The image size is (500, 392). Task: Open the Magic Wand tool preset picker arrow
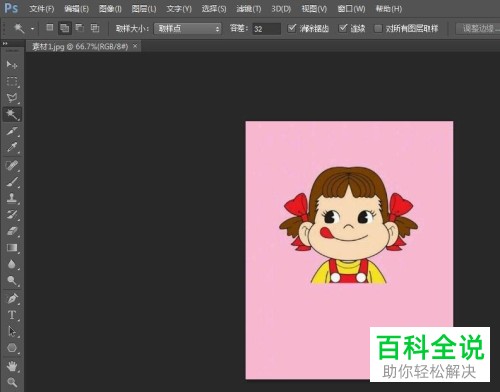[32, 29]
